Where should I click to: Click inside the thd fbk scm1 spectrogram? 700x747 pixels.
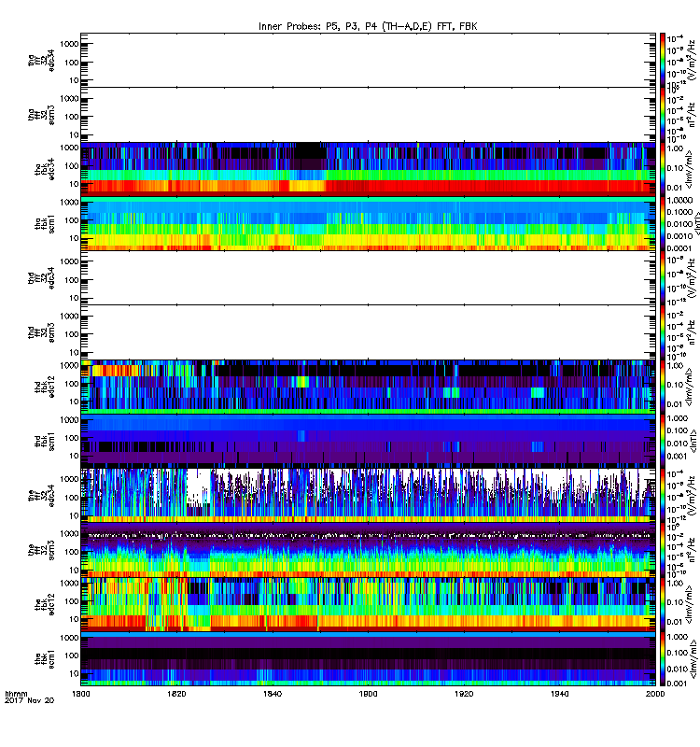point(368,441)
